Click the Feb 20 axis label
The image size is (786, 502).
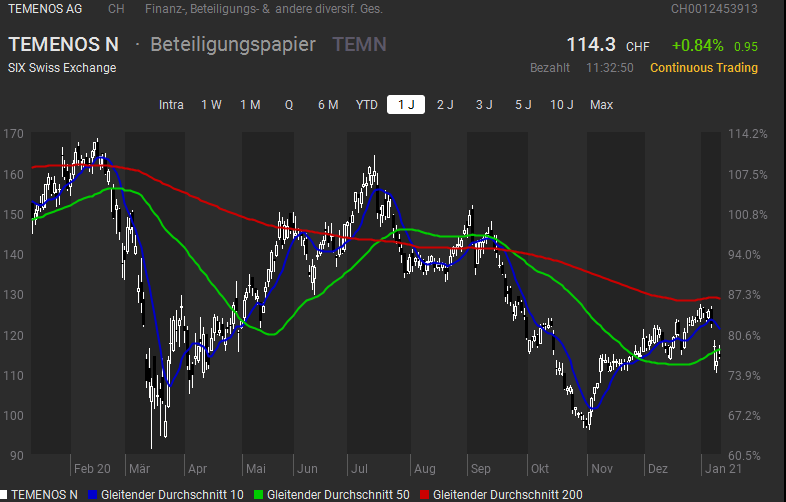92,469
